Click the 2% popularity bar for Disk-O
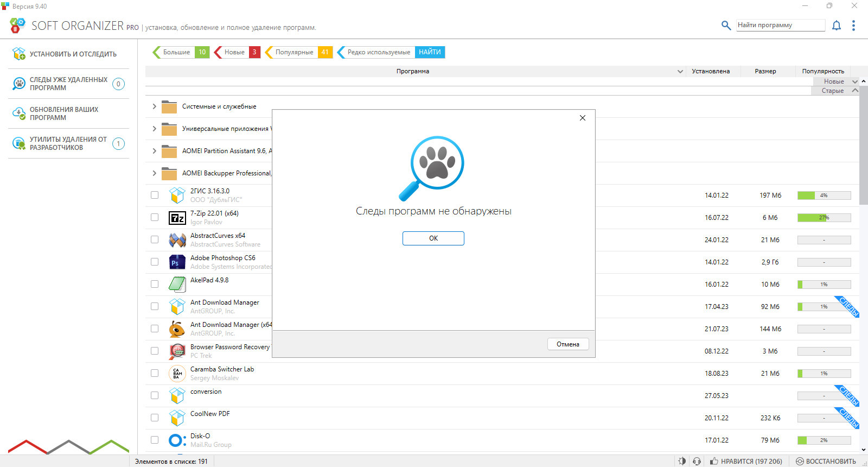Screen dimensions: 868x467 [x=824, y=440]
